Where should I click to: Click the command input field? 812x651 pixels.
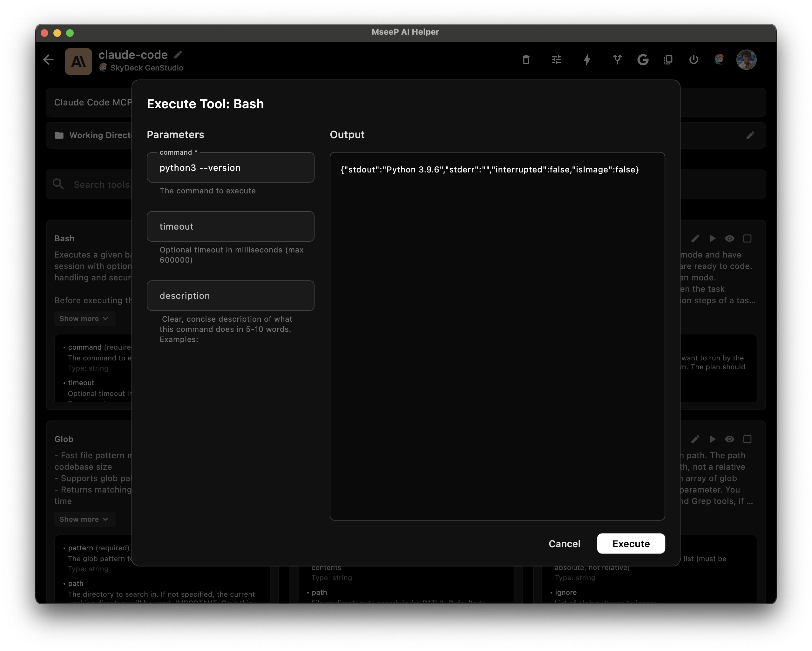pyautogui.click(x=231, y=168)
